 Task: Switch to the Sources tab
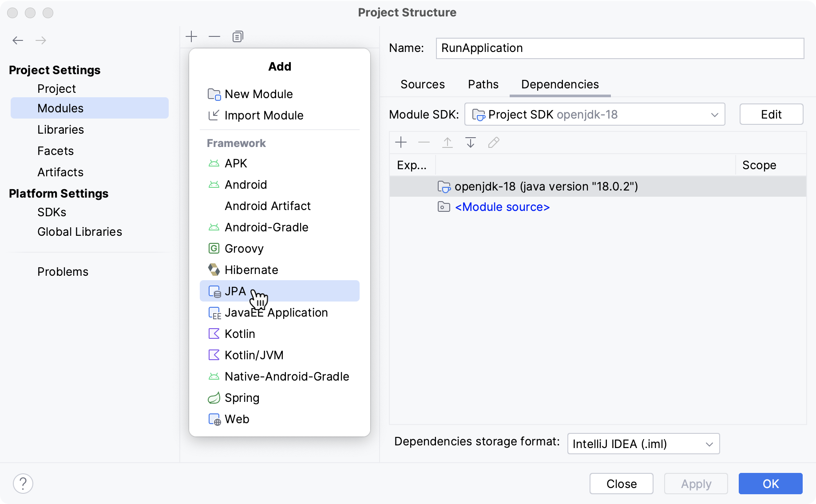coord(422,84)
